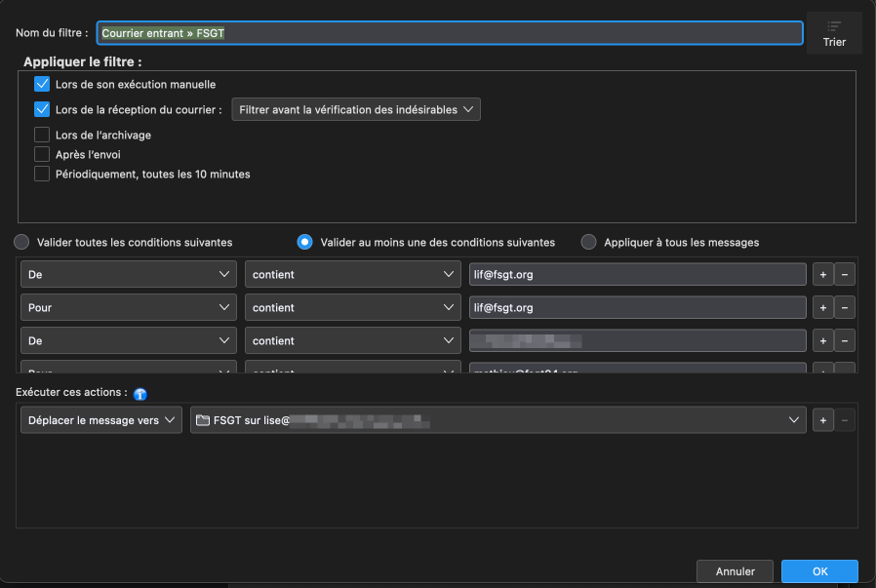Click the 'Appliquer le filtre :' heading text
The height and width of the screenshot is (588, 876).
point(83,62)
